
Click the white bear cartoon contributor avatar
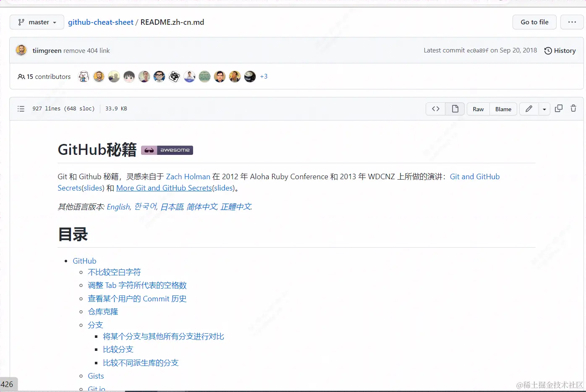click(x=84, y=76)
